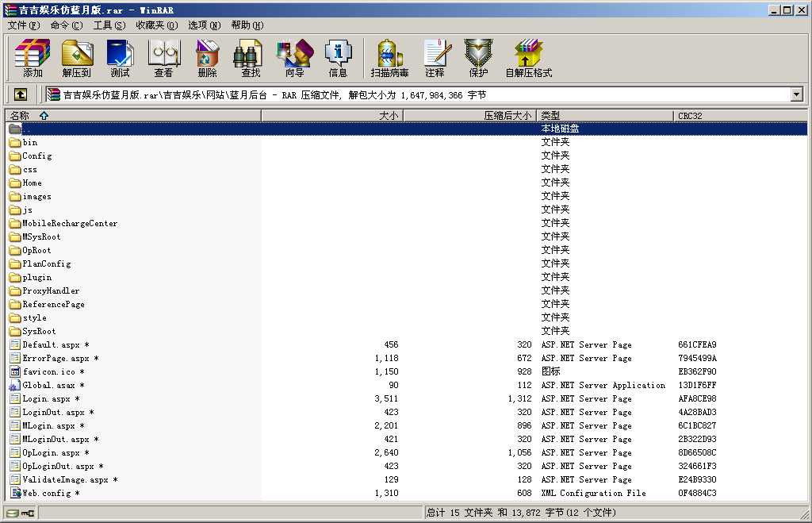Open the 工具(S) menu

click(x=109, y=25)
